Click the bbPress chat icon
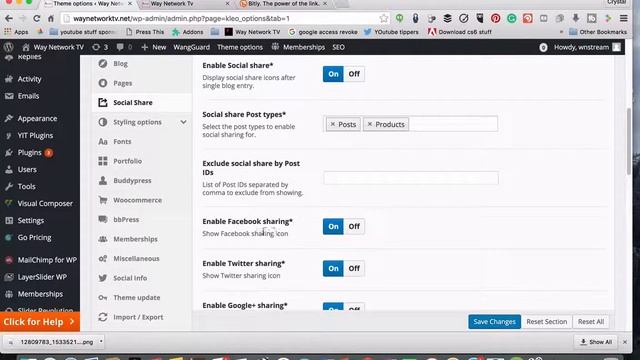The height and width of the screenshot is (360, 640). click(x=103, y=219)
